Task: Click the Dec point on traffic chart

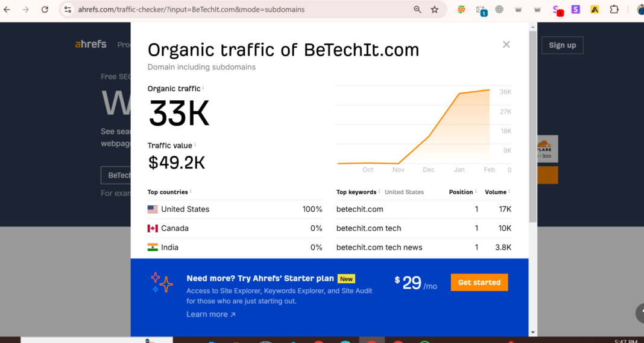Action: tap(429, 136)
